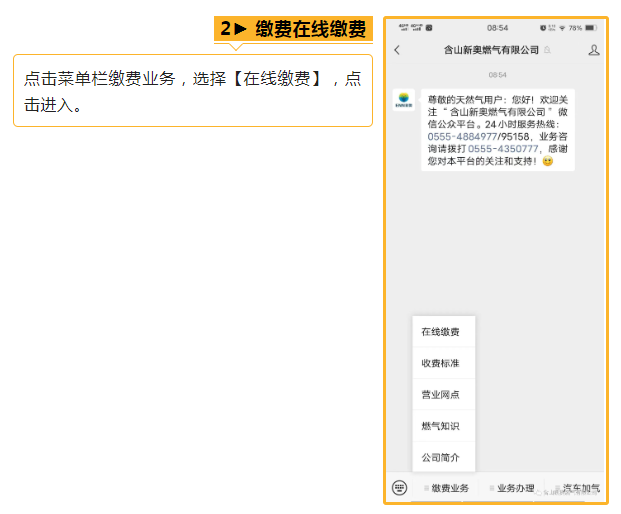Tap the smiley emoji in message
Image resolution: width=621 pixels, height=514 pixels.
[548, 161]
